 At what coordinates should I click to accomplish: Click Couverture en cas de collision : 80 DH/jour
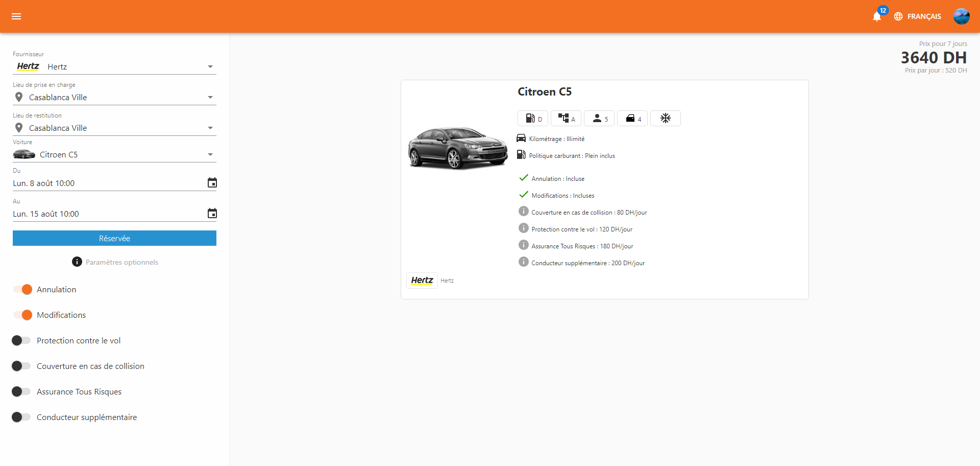click(589, 213)
